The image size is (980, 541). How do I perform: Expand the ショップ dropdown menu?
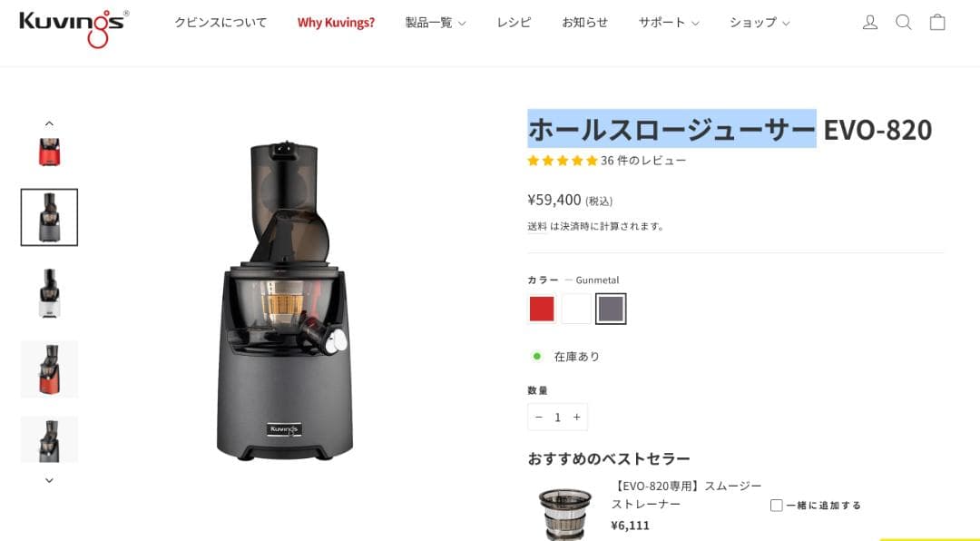[x=759, y=23]
